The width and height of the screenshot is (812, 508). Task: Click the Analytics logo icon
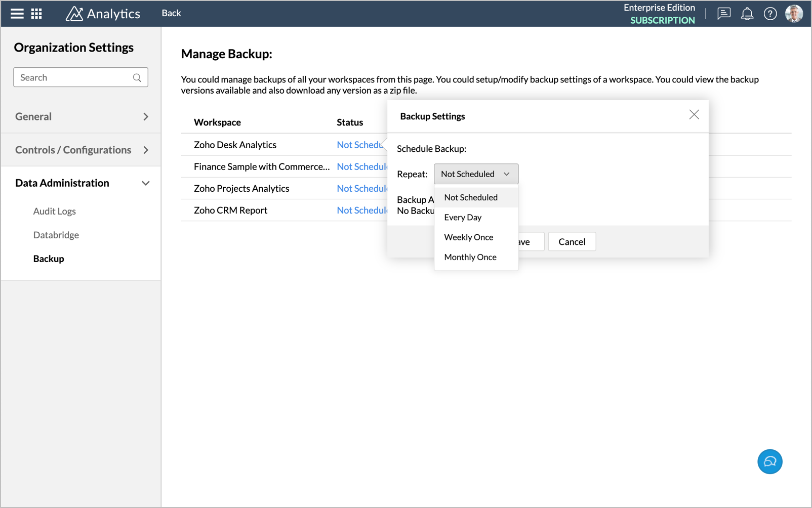pyautogui.click(x=74, y=14)
